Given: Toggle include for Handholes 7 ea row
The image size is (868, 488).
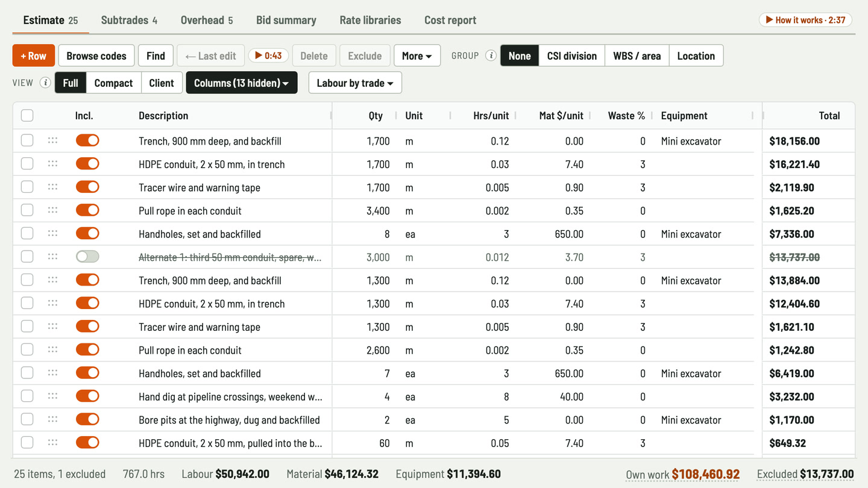Looking at the screenshot, I should 87,374.
